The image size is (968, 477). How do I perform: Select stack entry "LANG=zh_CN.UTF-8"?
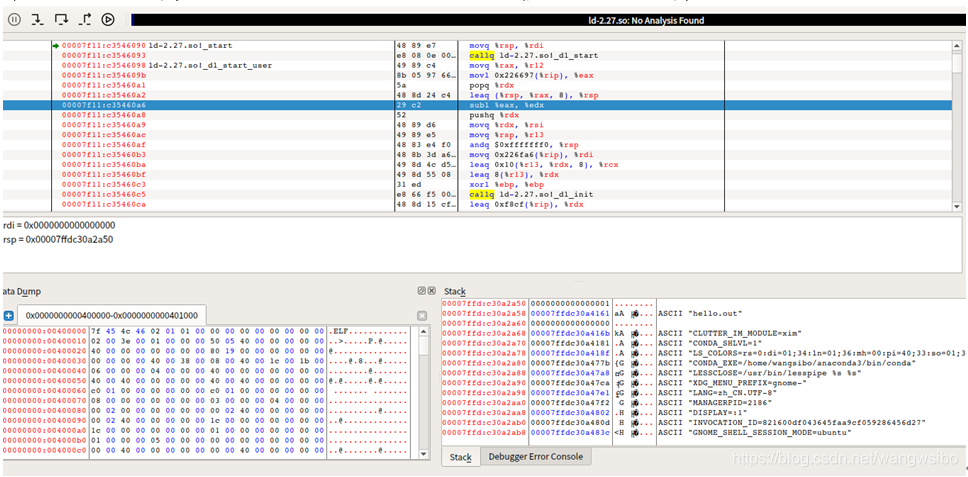point(717,392)
